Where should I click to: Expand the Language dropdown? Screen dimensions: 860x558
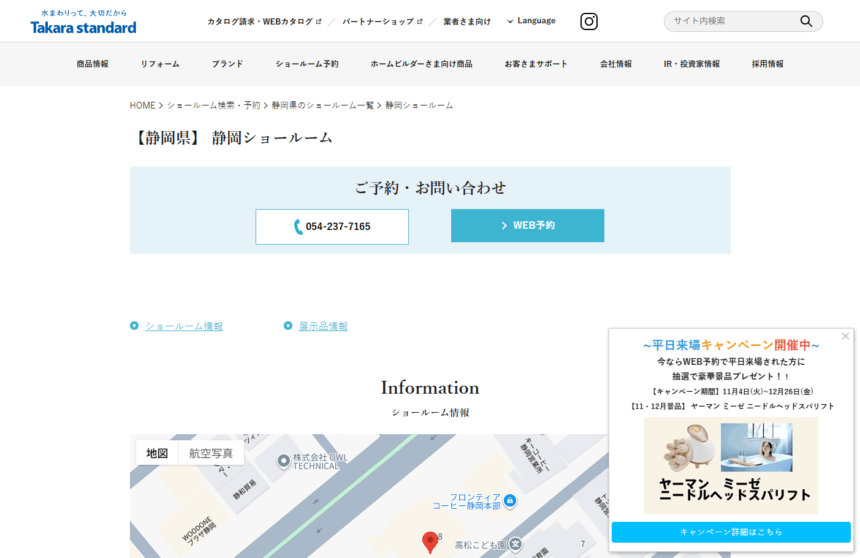[531, 21]
